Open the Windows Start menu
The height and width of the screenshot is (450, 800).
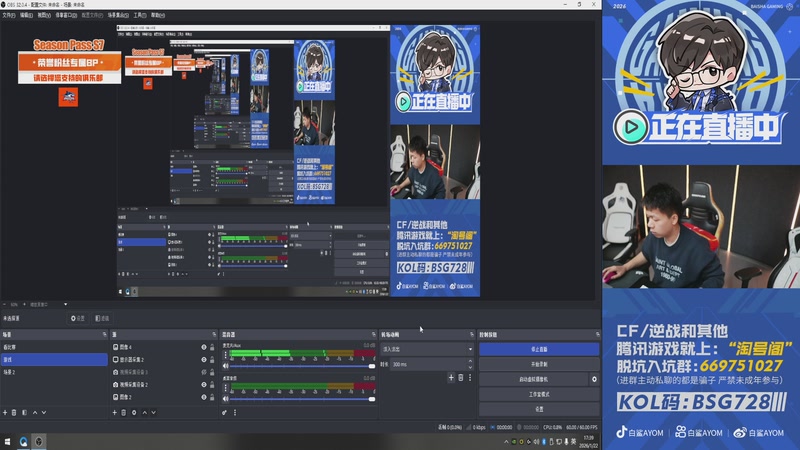point(8,441)
